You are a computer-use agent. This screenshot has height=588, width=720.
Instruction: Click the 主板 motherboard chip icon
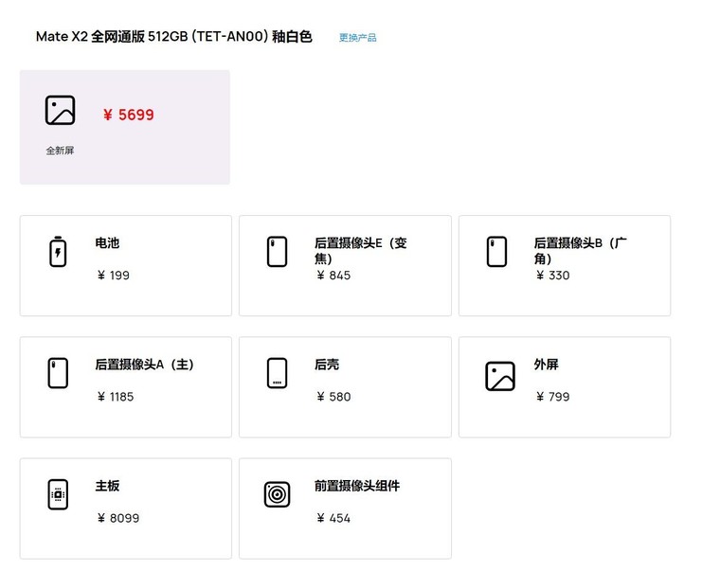pos(58,494)
